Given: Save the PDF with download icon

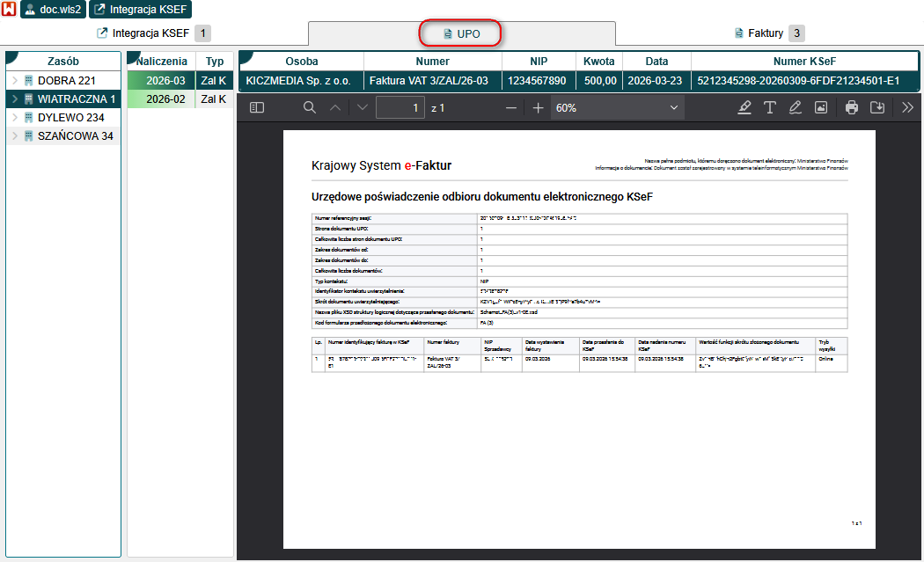Looking at the screenshot, I should coord(876,107).
